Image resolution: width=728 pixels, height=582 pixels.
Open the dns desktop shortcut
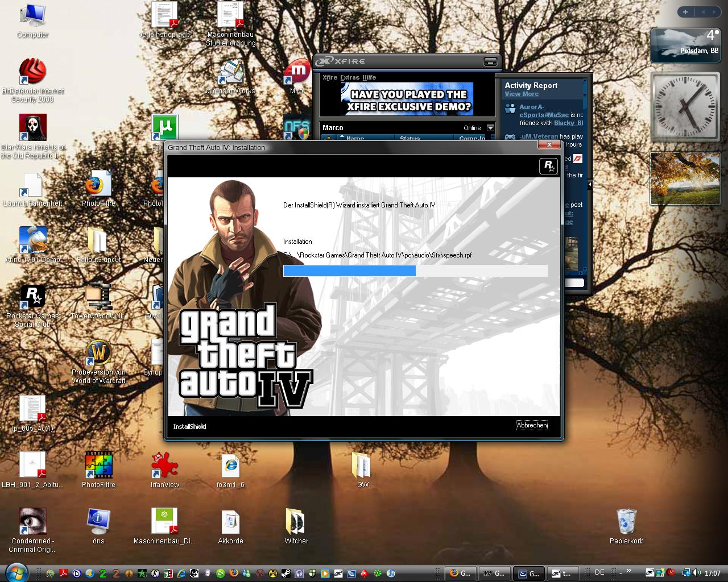[x=99, y=526]
